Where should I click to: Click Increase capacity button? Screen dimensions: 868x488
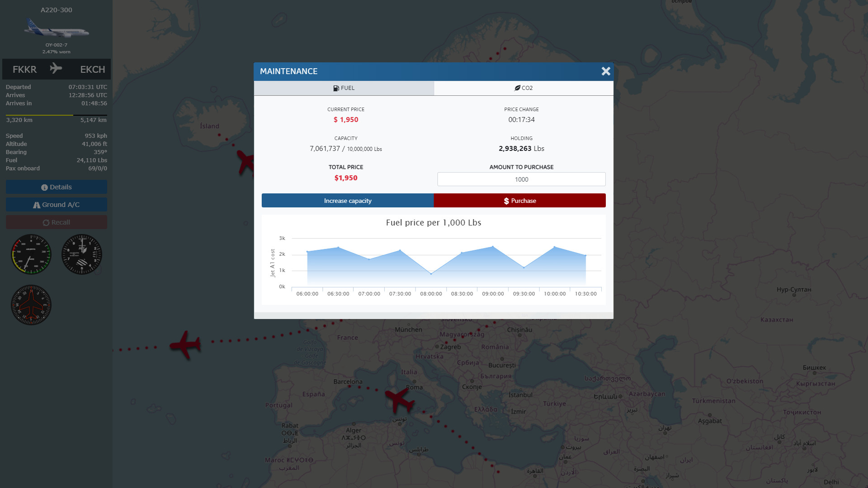(x=347, y=200)
